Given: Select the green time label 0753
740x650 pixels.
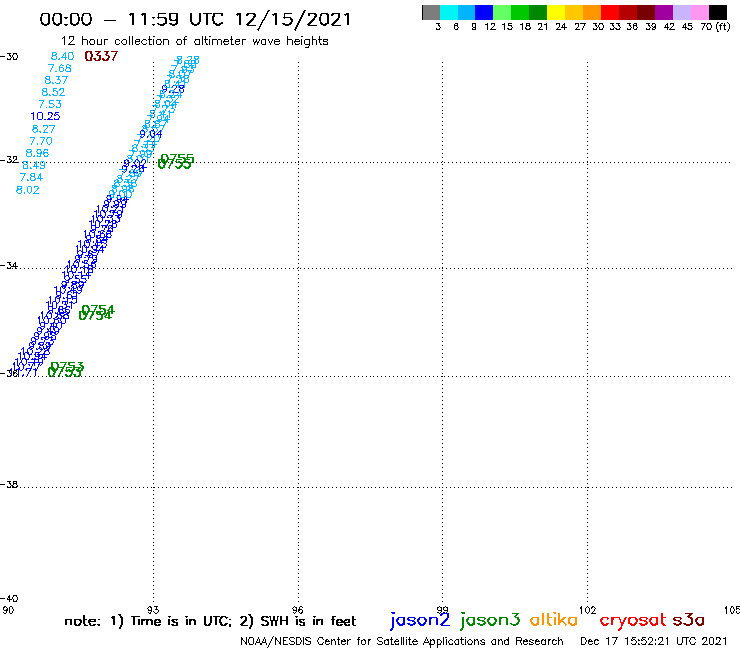Looking at the screenshot, I should coord(66,370).
